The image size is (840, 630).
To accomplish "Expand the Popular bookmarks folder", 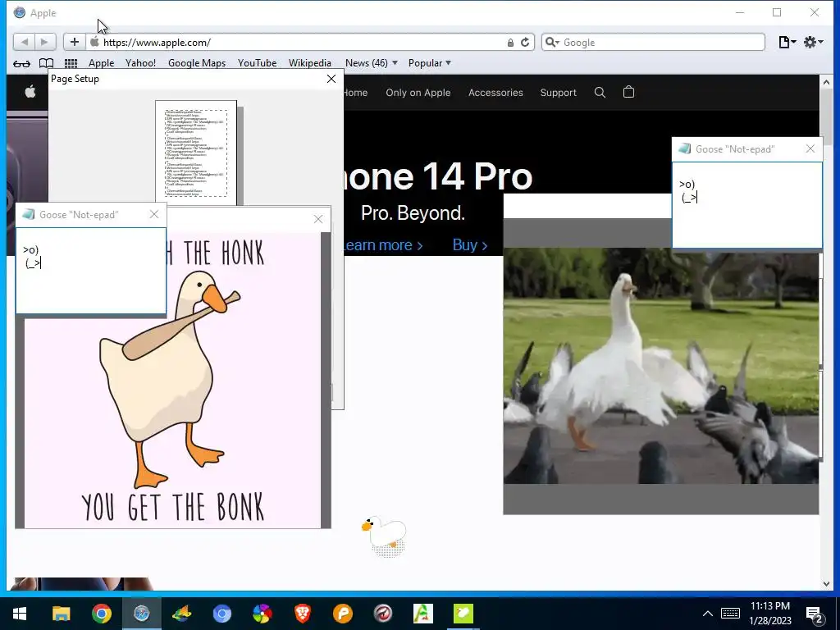I will tap(430, 62).
